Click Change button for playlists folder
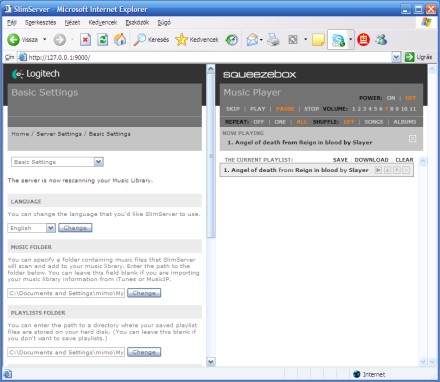The width and height of the screenshot is (440, 382). [144, 352]
